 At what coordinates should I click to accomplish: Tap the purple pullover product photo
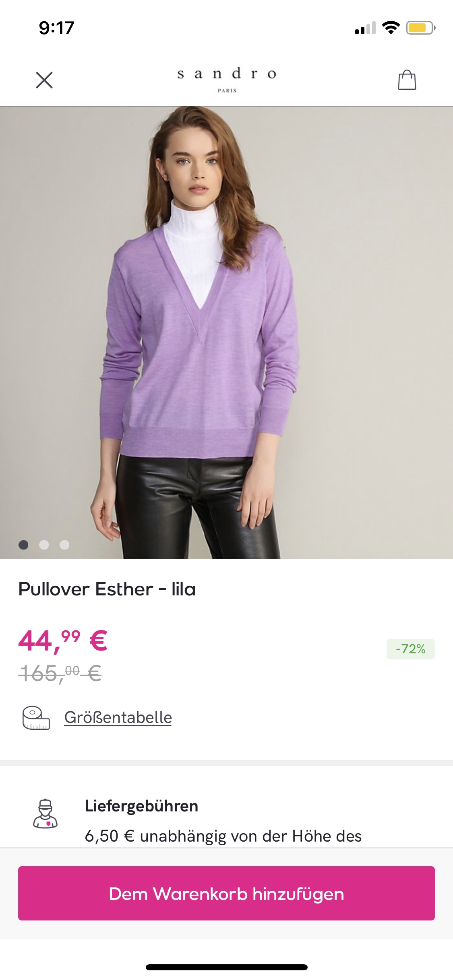point(226,332)
